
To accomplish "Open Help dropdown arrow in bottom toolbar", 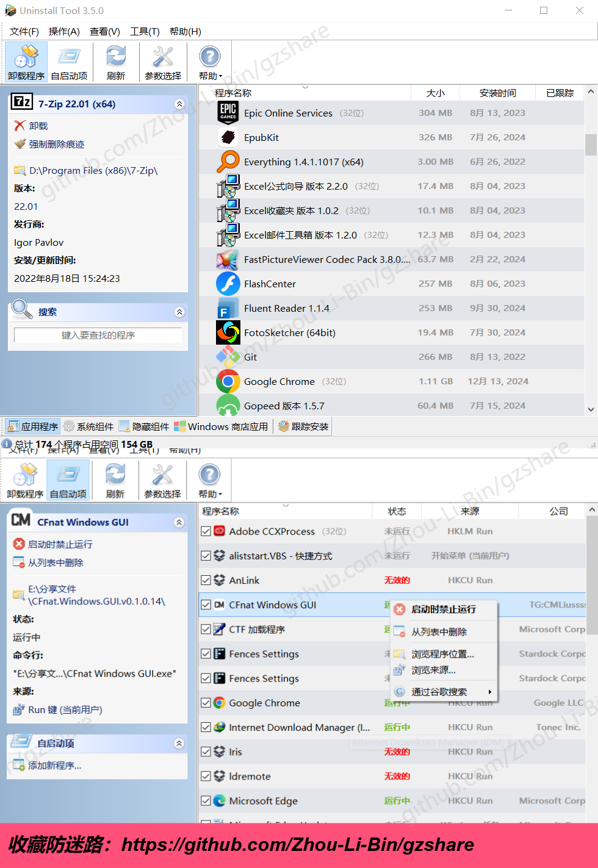I will pos(220,495).
